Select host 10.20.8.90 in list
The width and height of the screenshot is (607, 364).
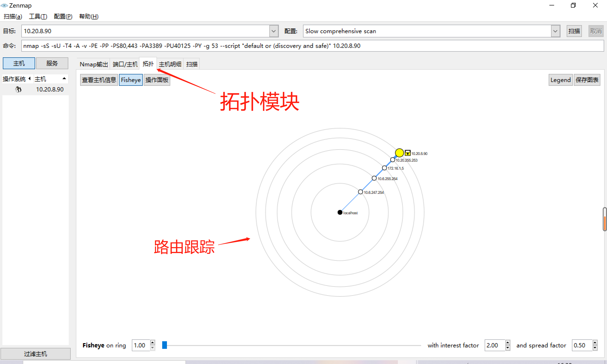(x=35, y=90)
